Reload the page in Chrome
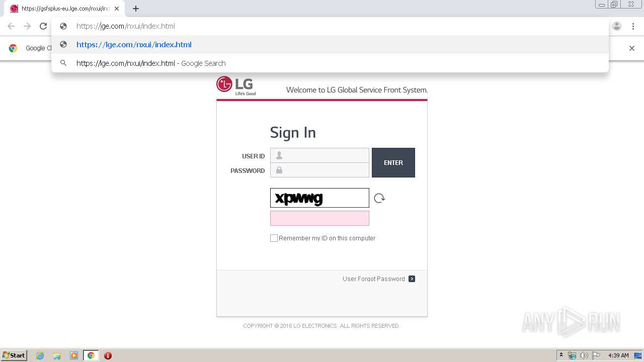Viewport: 644px width, 362px height. point(43,26)
